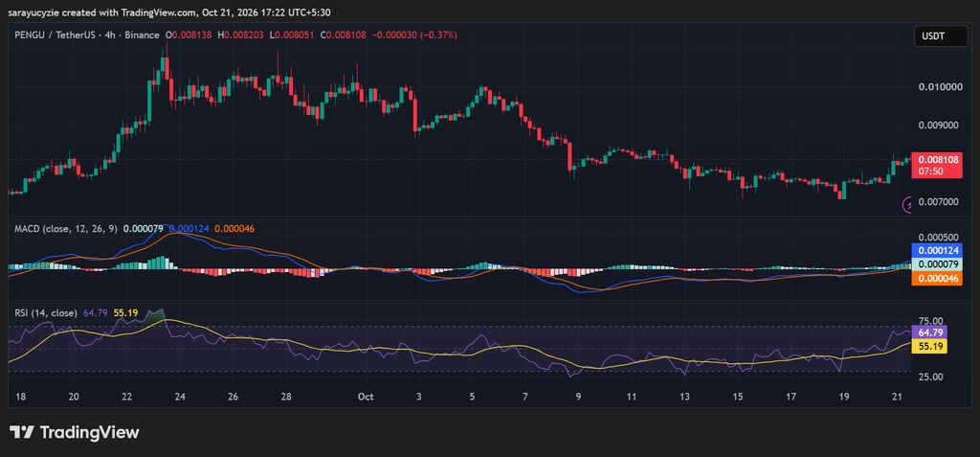Click the RSI (14, close) legend title
Screen dimensions: 980x457
point(46,312)
